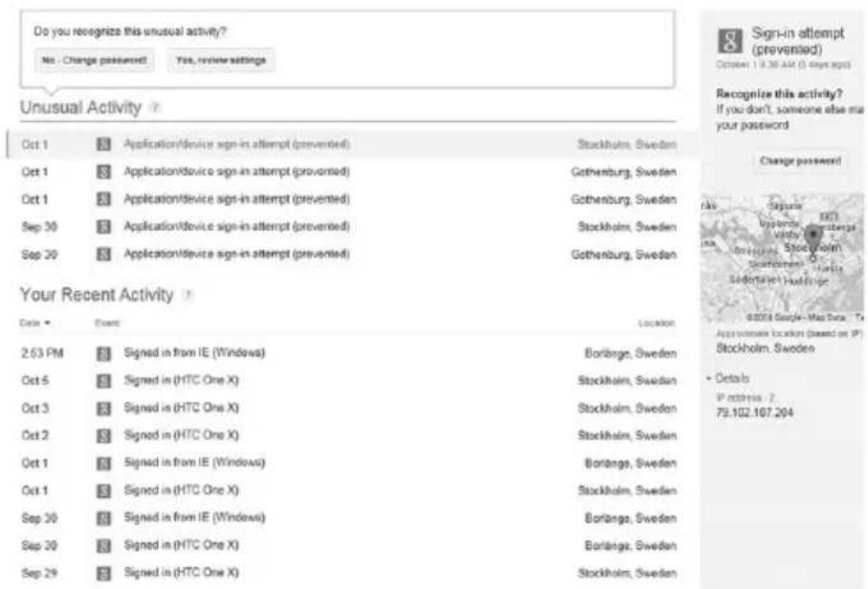This screenshot has width=868, height=589.
Task: Click the Google icon in the 2:53 PM sign-in row
Action: click(103, 353)
